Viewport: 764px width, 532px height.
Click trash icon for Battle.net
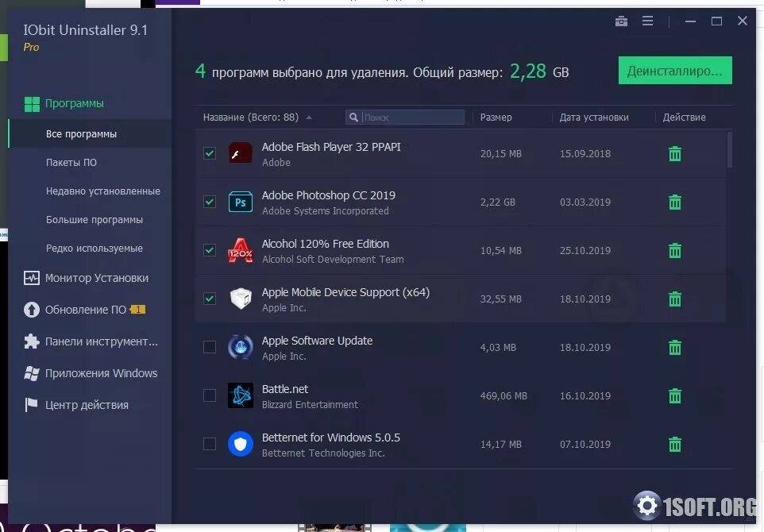pyautogui.click(x=675, y=395)
